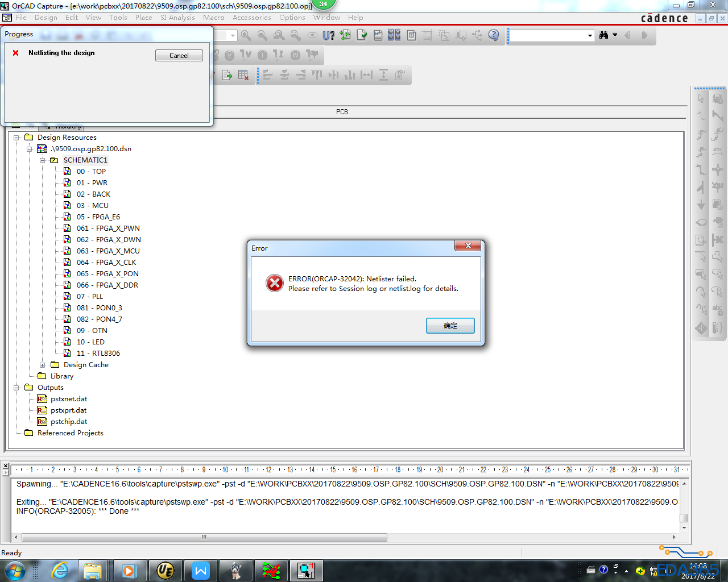The width and height of the screenshot is (728, 582).
Task: Select the 09 - OTN page
Action: click(x=92, y=331)
